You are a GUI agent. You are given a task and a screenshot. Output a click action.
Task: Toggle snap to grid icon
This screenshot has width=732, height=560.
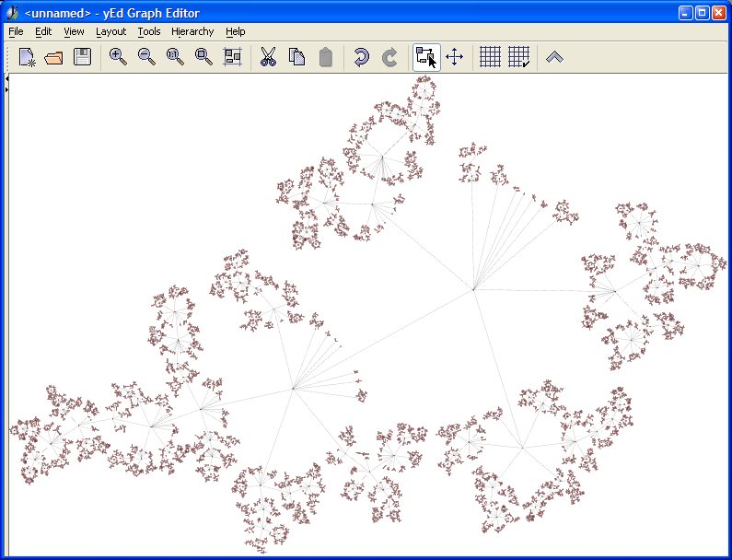pyautogui.click(x=518, y=57)
